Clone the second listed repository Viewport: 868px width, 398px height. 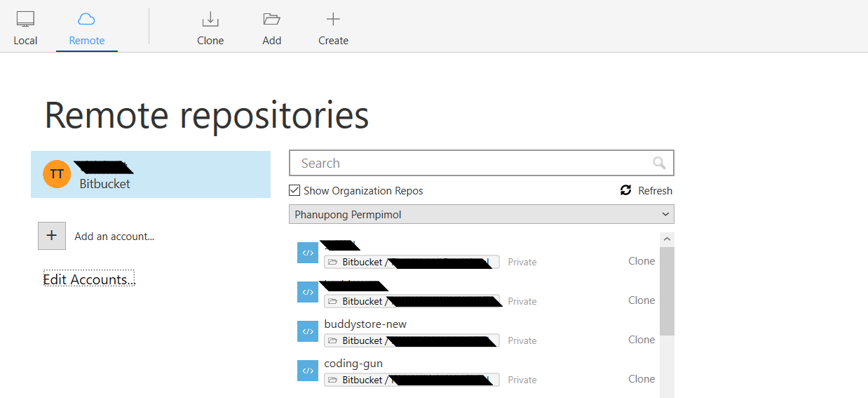642,300
